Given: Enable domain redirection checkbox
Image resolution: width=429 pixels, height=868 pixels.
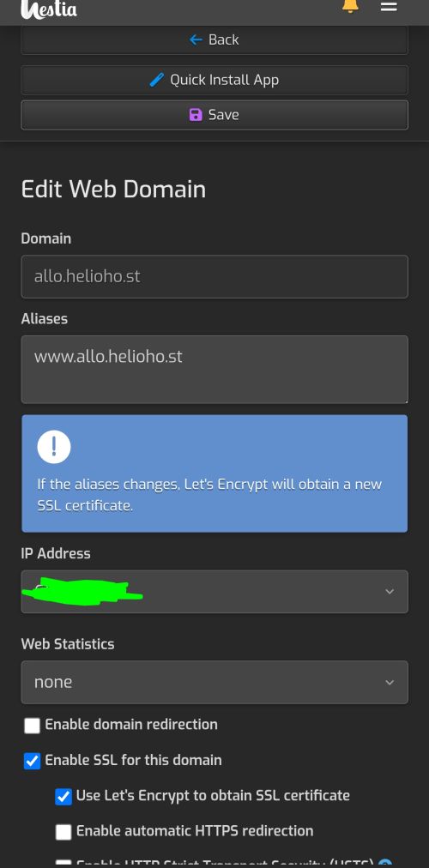Looking at the screenshot, I should (x=32, y=725).
